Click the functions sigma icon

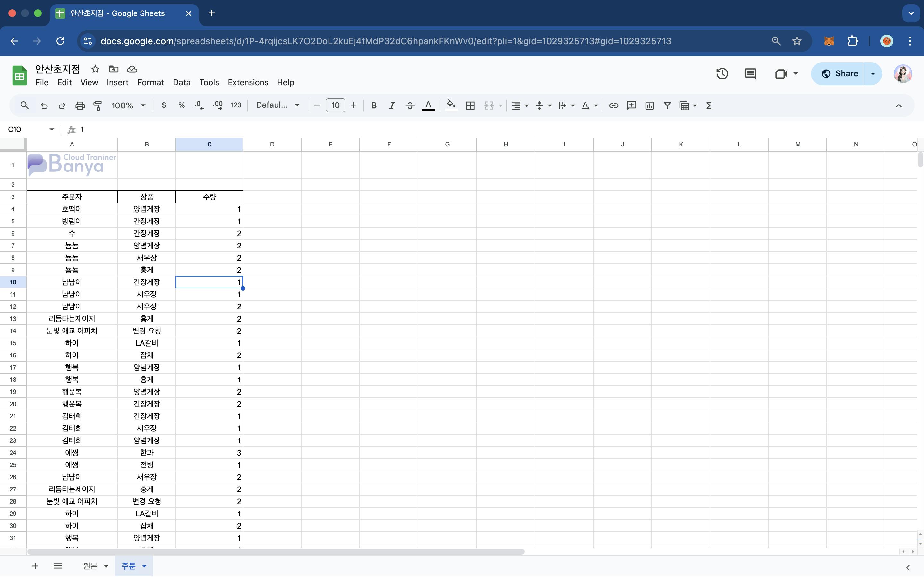(709, 106)
